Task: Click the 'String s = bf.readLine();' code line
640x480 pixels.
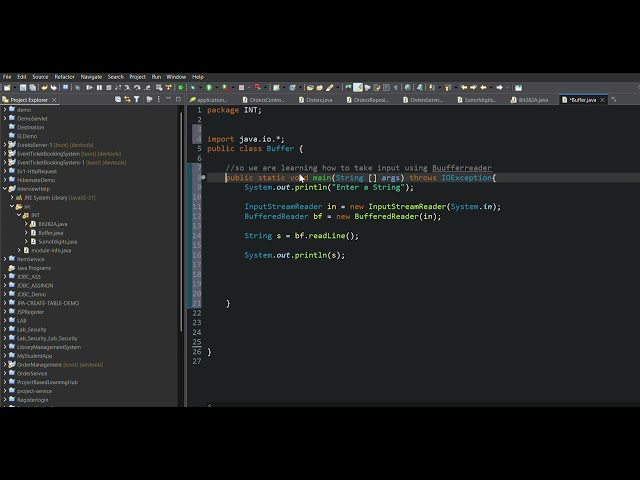Action: pyautogui.click(x=301, y=236)
